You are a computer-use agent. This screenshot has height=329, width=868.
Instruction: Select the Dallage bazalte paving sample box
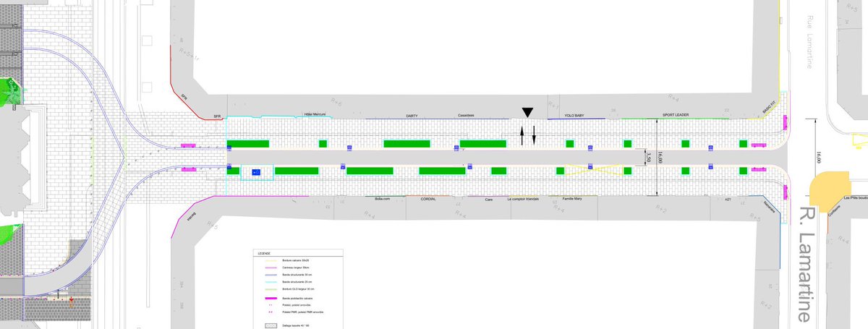pyautogui.click(x=271, y=325)
